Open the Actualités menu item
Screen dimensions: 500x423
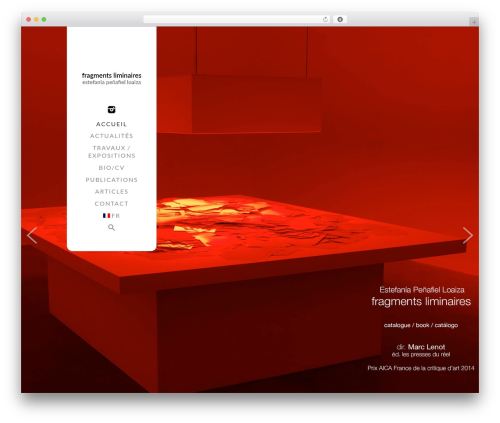[x=111, y=136]
